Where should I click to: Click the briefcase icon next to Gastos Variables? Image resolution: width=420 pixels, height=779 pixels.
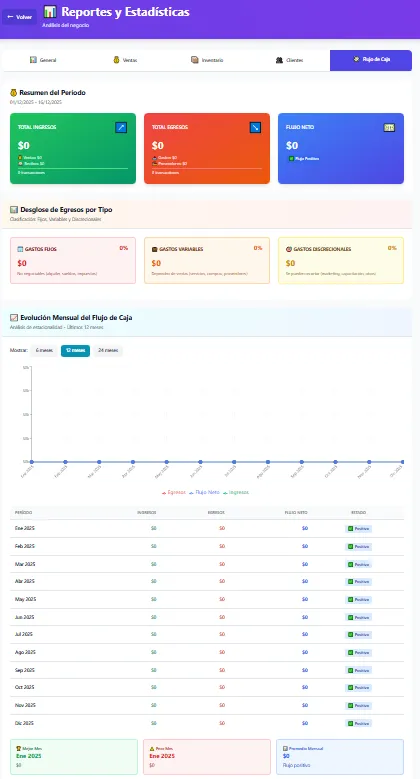155,249
